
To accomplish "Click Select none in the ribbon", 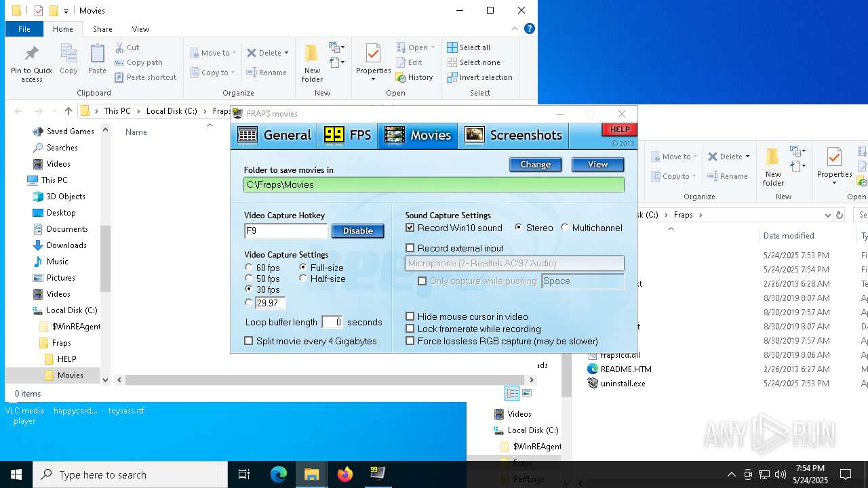I will [473, 62].
